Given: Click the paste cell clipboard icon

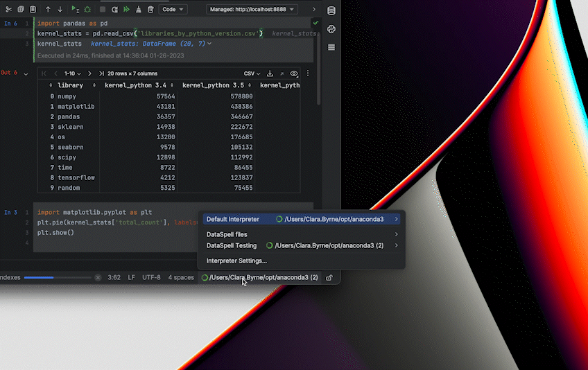Looking at the screenshot, I should [33, 10].
